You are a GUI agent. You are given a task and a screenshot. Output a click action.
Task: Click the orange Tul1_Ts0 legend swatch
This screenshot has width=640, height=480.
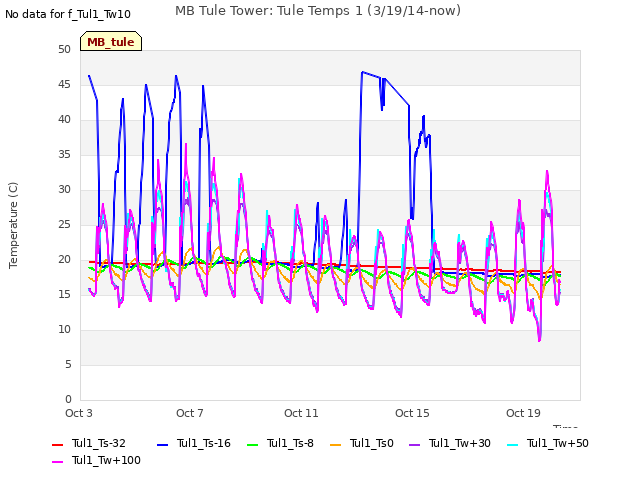(x=336, y=444)
